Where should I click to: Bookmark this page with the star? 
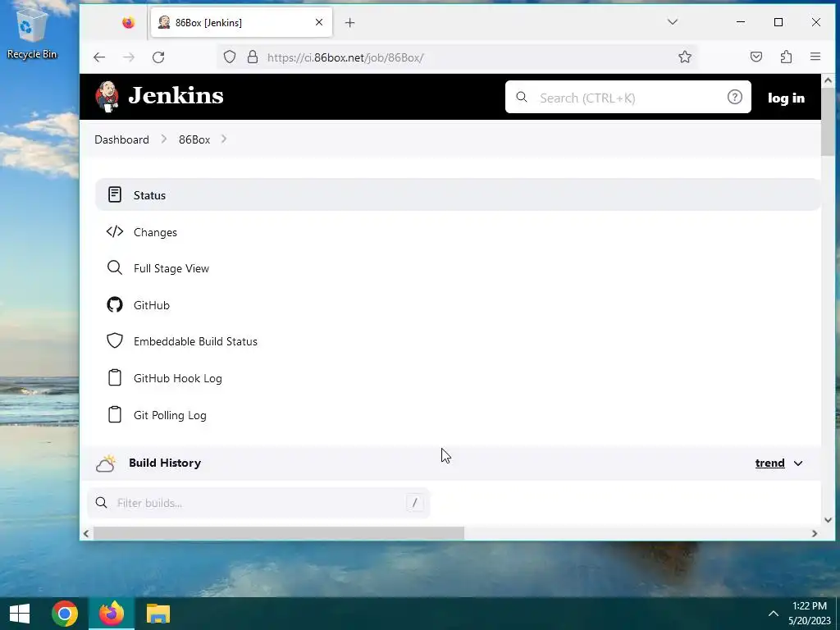tap(685, 57)
